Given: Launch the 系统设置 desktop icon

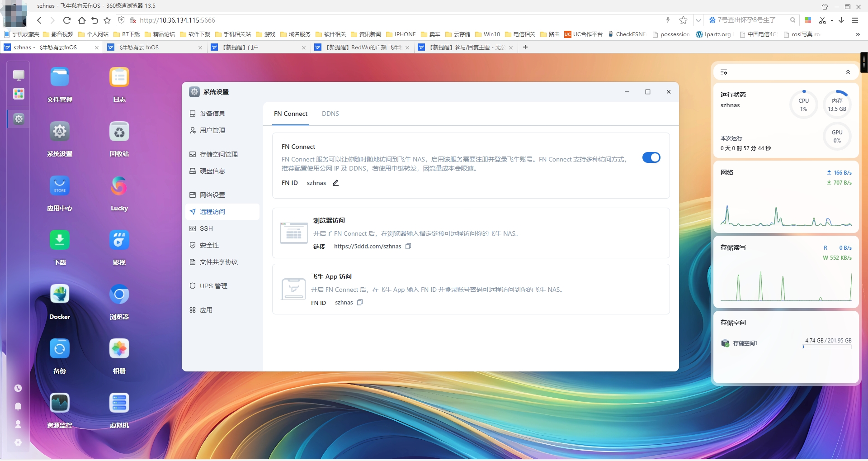Looking at the screenshot, I should point(60,132).
